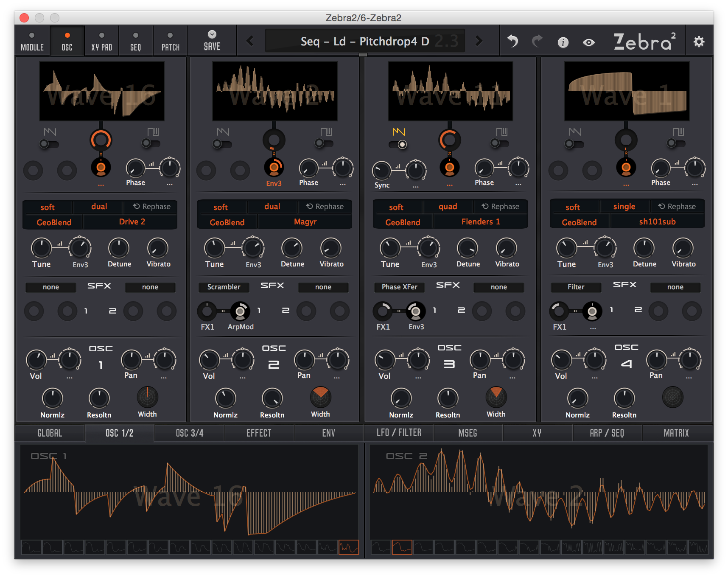Switch to the LFO / FILTER tab

click(x=399, y=433)
